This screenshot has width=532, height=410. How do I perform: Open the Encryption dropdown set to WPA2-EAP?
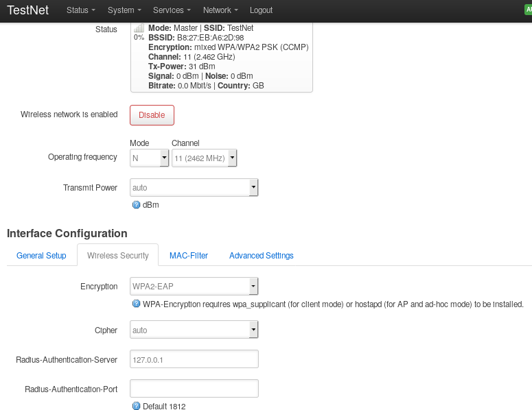(194, 286)
